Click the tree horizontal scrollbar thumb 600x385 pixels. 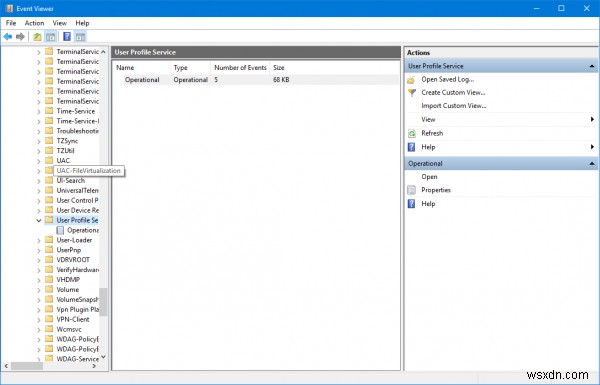point(27,366)
